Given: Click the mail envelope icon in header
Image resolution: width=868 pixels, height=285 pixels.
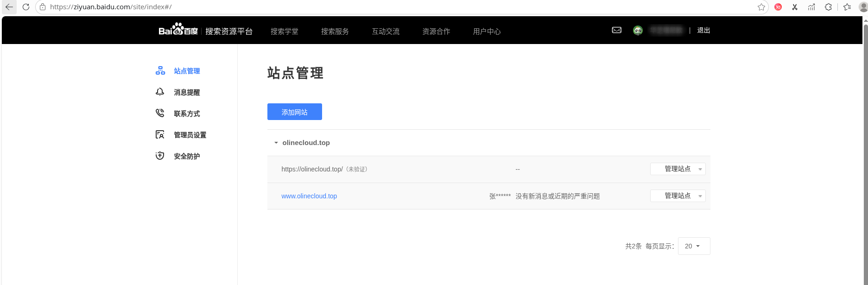Looking at the screenshot, I should 616,30.
